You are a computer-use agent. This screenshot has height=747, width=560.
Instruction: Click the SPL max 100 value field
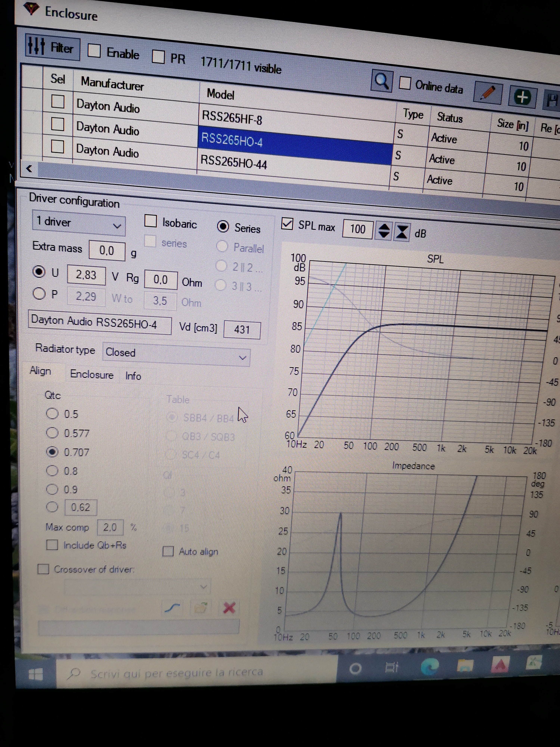[x=358, y=229]
